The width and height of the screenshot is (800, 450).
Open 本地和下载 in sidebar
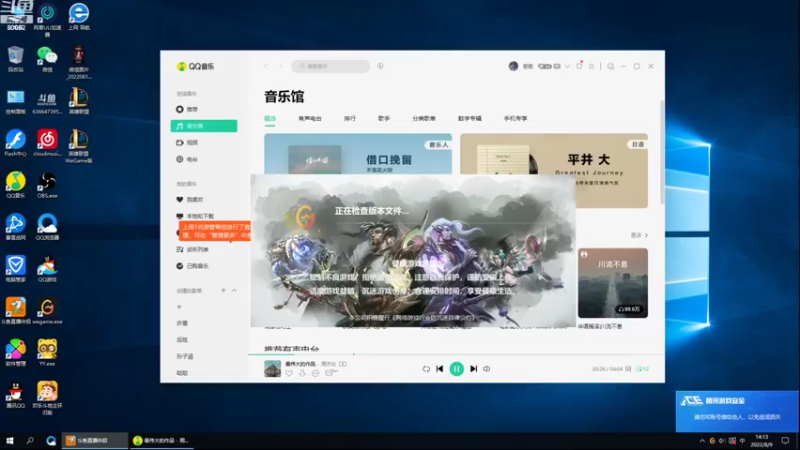coord(195,216)
